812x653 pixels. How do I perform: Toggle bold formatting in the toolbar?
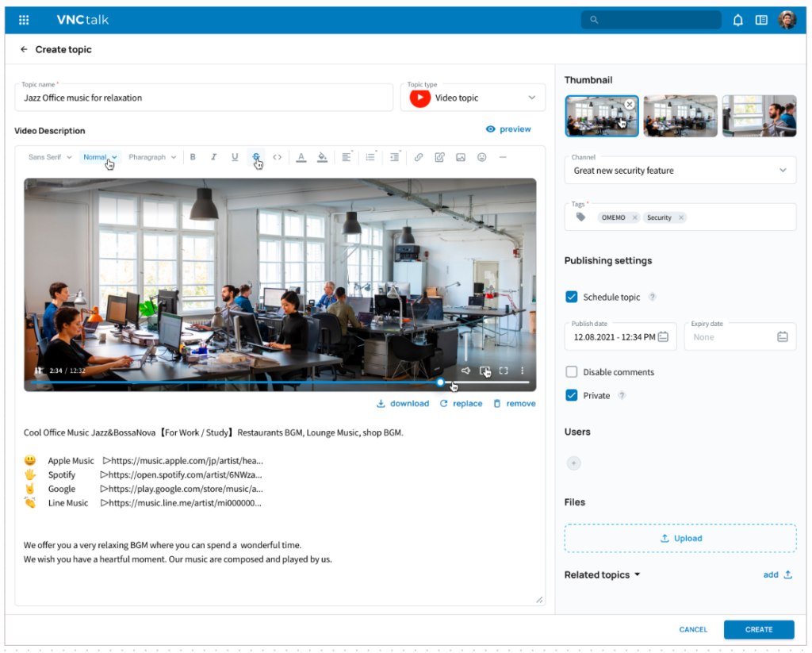point(193,157)
